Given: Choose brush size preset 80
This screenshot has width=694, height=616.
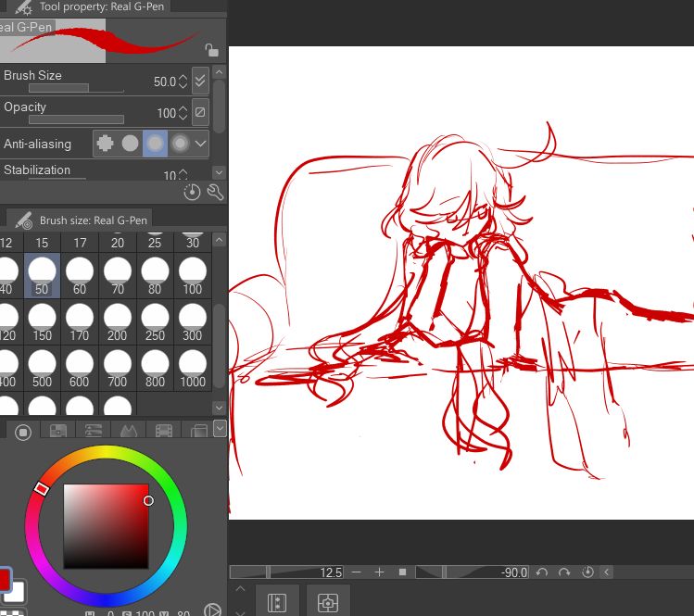Looking at the screenshot, I should 155,276.
